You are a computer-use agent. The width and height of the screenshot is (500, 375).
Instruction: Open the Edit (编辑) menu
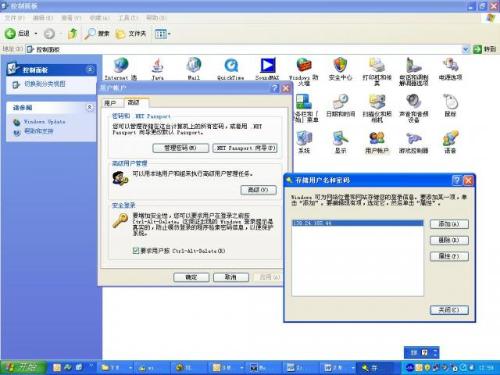[x=43, y=18]
